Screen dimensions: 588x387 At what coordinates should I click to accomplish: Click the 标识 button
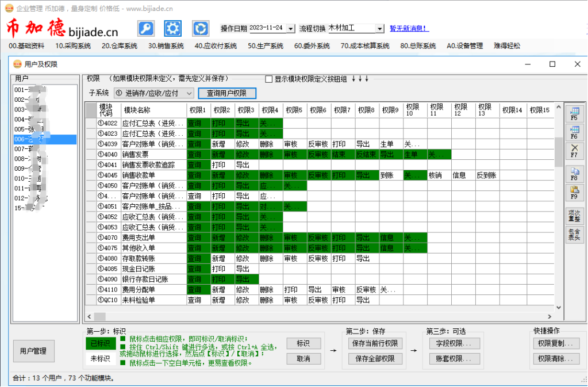(303, 343)
